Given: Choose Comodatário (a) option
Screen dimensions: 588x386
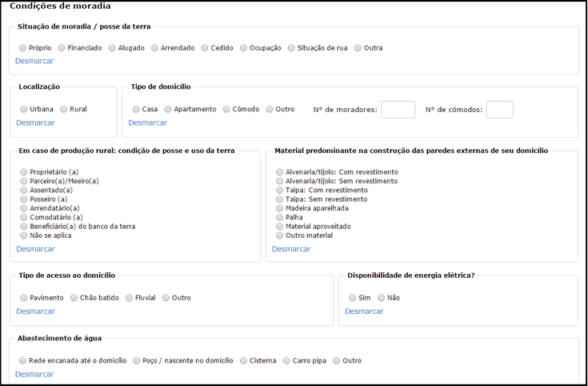Looking at the screenshot, I should (24, 217).
